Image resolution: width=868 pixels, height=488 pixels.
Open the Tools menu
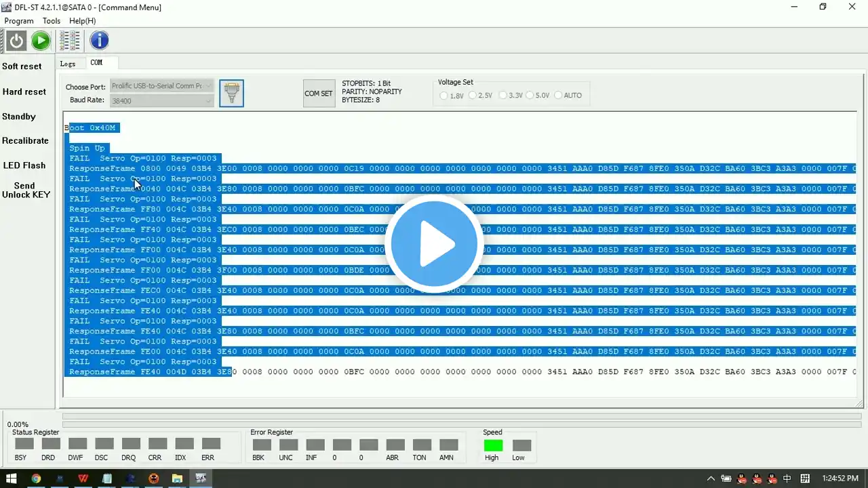click(52, 21)
